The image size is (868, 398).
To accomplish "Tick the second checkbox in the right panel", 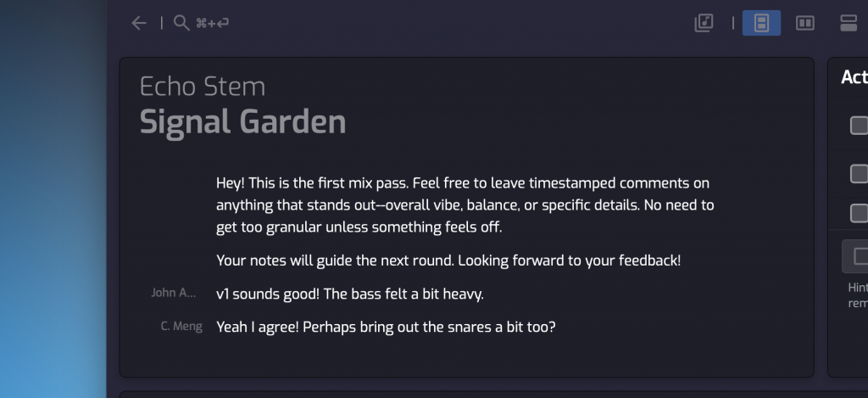I will [x=859, y=173].
